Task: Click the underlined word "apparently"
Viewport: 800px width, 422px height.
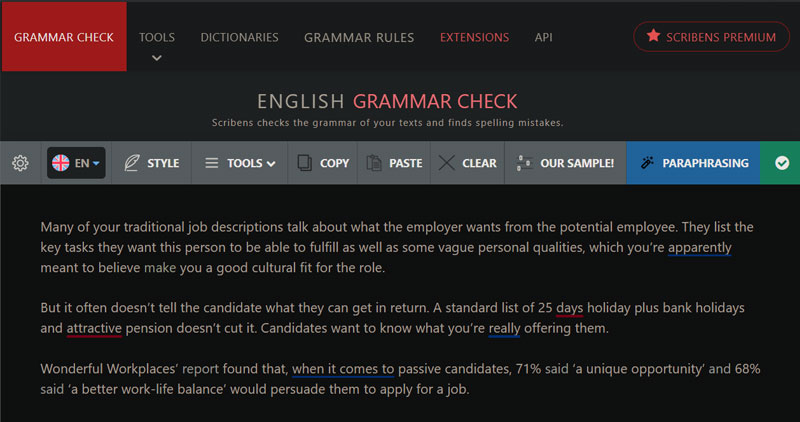Action: tap(700, 246)
